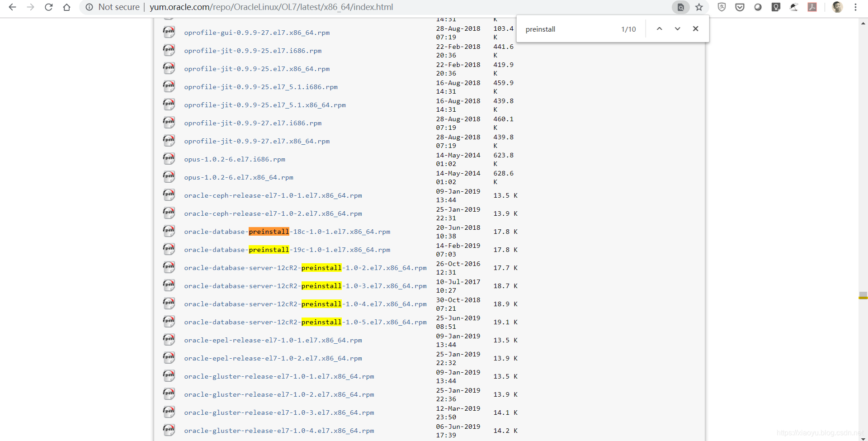The image size is (868, 441).
Task: Open the shield extension icon
Action: click(x=722, y=7)
